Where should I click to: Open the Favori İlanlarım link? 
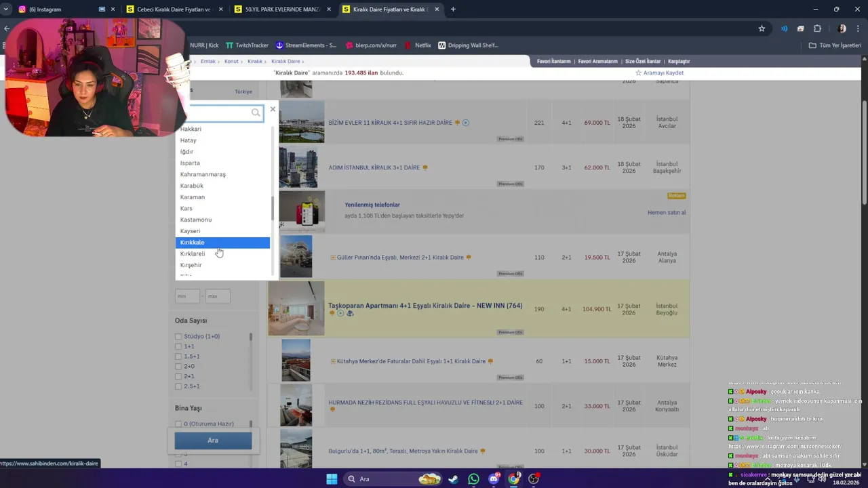point(554,62)
